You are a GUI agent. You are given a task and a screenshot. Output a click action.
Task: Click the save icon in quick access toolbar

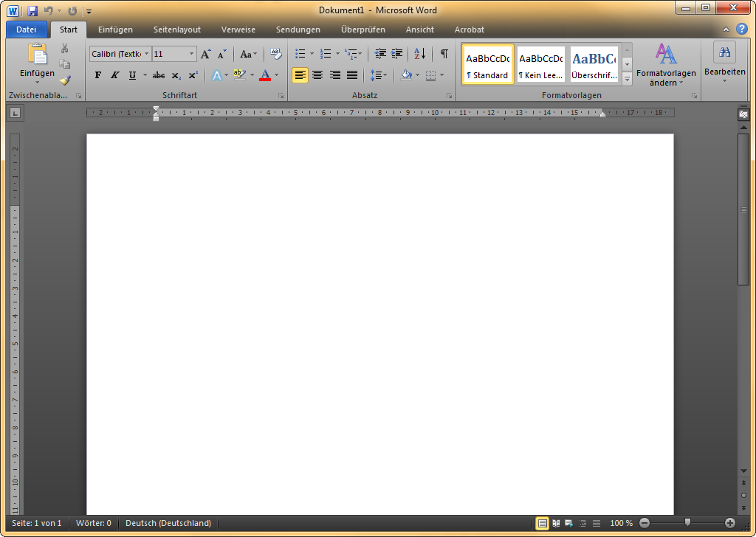(x=32, y=11)
